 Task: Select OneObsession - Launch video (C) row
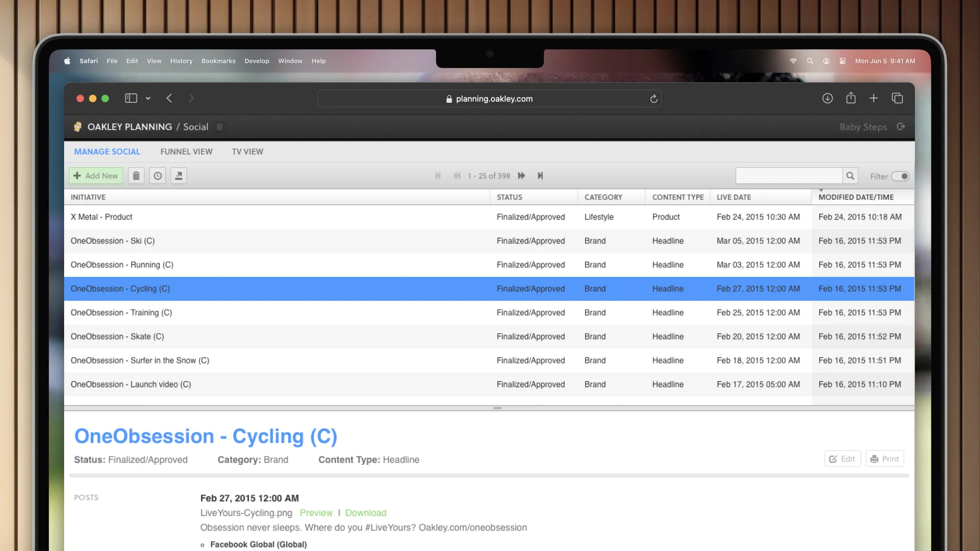point(489,385)
